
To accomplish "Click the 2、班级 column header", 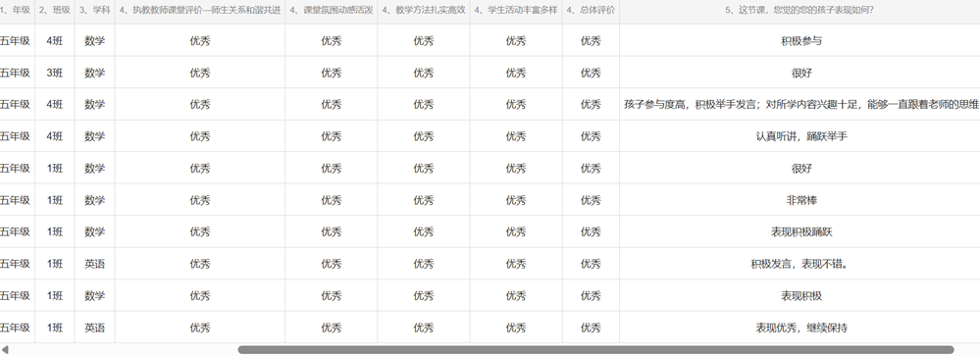I will (54, 10).
